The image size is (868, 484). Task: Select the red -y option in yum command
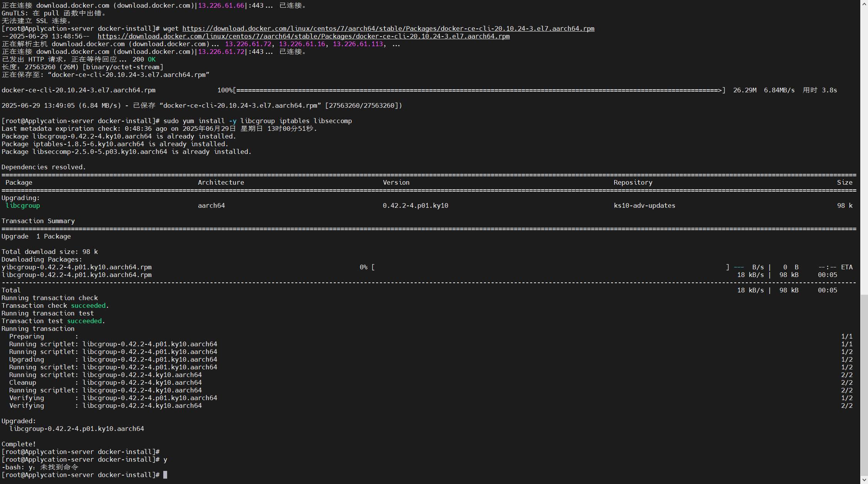233,121
